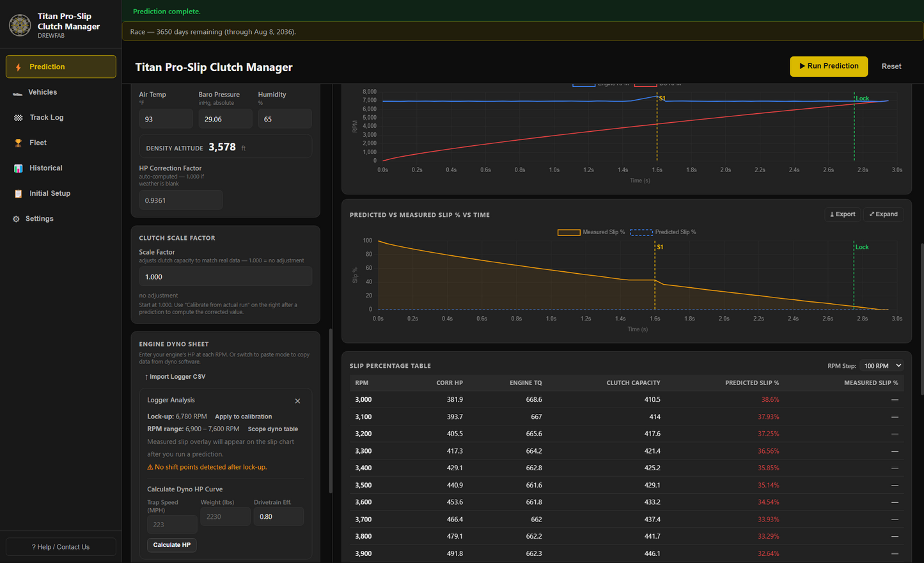
Task: Click Scope dyno table
Action: pyautogui.click(x=273, y=429)
